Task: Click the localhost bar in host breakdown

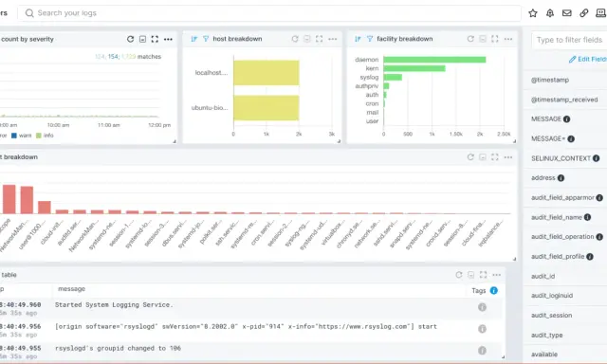Action: 266,73
